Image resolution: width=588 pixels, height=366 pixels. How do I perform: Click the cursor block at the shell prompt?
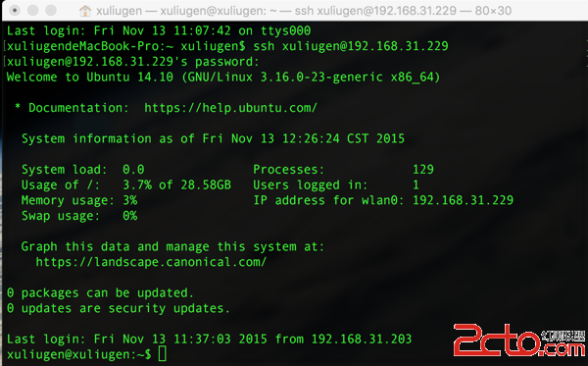(163, 354)
